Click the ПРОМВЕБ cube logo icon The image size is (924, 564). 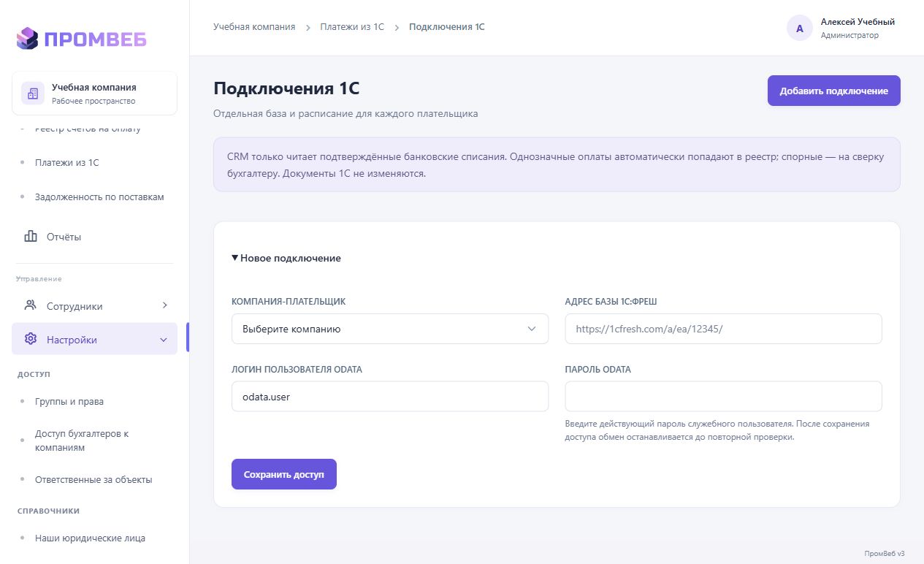(27, 38)
